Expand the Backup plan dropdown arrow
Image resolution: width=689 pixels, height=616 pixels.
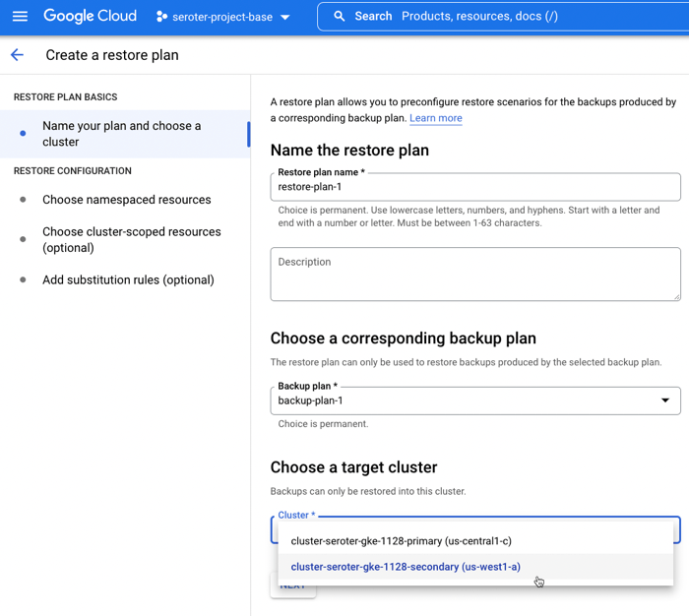[665, 400]
